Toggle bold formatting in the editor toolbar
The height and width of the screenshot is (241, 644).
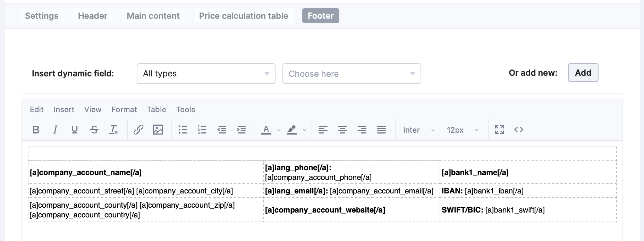[x=36, y=130]
